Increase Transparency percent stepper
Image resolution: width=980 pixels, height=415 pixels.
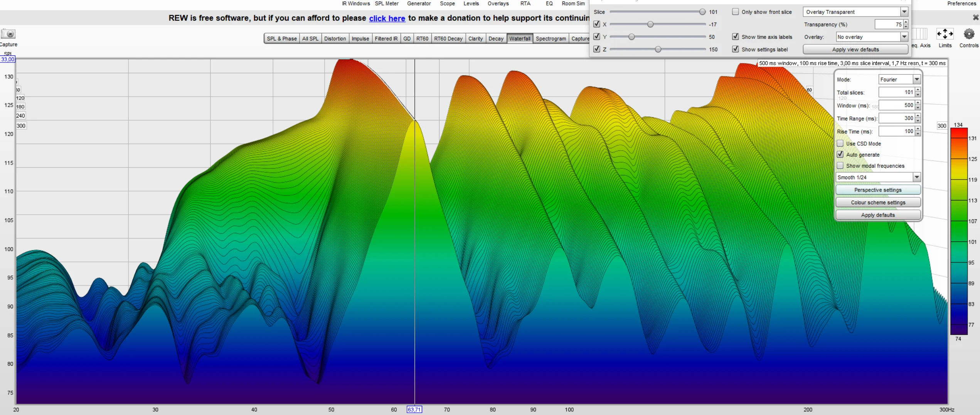coord(906,22)
